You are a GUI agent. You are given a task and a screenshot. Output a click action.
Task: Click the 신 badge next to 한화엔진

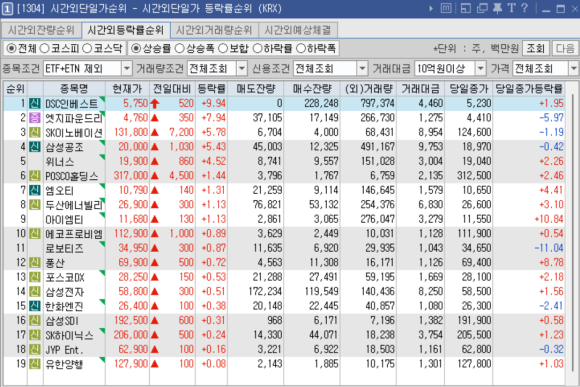(x=35, y=306)
